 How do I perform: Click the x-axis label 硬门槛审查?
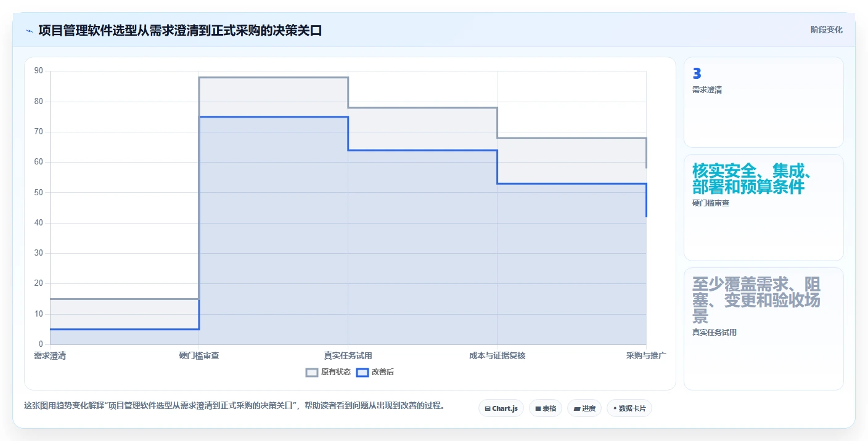point(199,355)
